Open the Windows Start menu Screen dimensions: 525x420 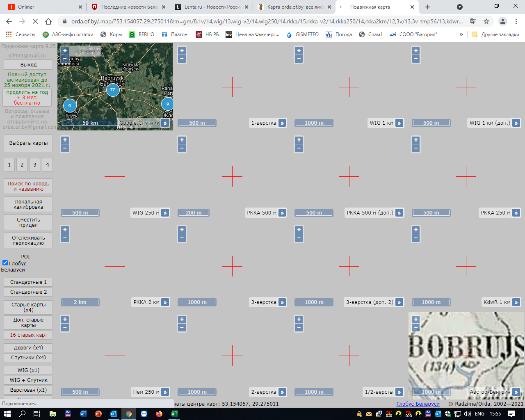[x=7, y=414]
